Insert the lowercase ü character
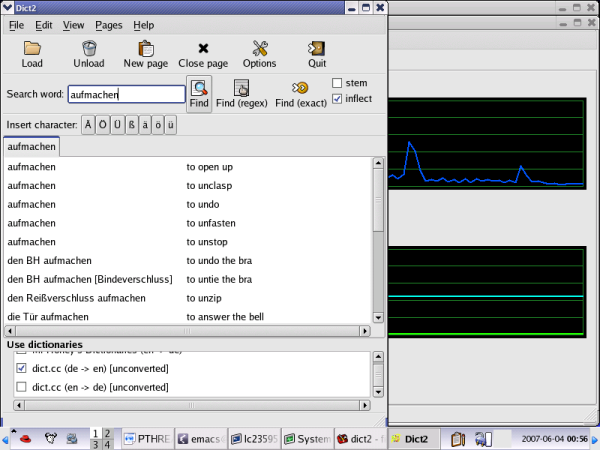Screen dimensions: 600x450 pos(171,125)
